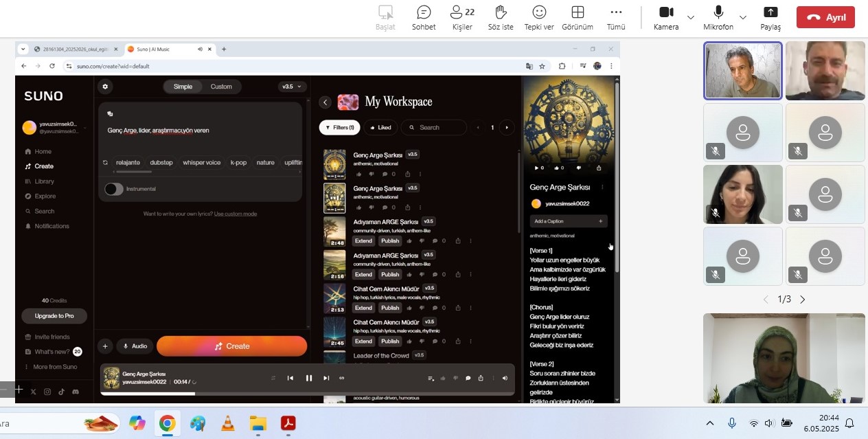The height and width of the screenshot is (439, 868).
Task: Open Kamera options dropdown arrow
Action: pyautogui.click(x=691, y=17)
